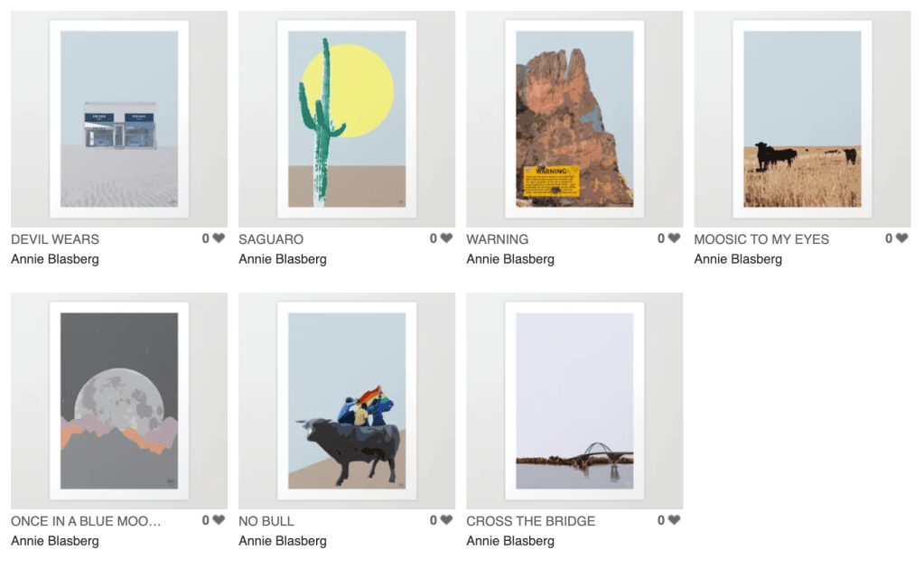
Task: Open the green cactus and sun print
Action: [x=347, y=119]
